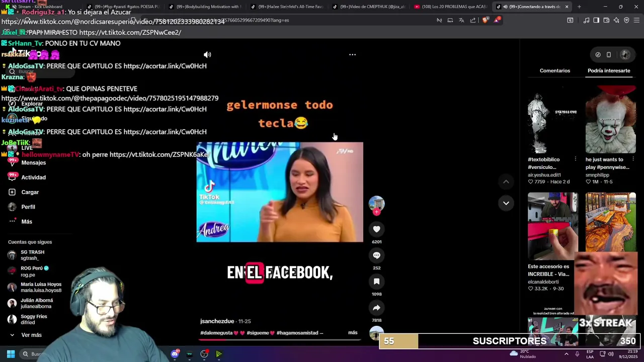The height and width of the screenshot is (362, 644).
Task: Expand the system tray hidden icons chevron
Action: [x=566, y=354]
